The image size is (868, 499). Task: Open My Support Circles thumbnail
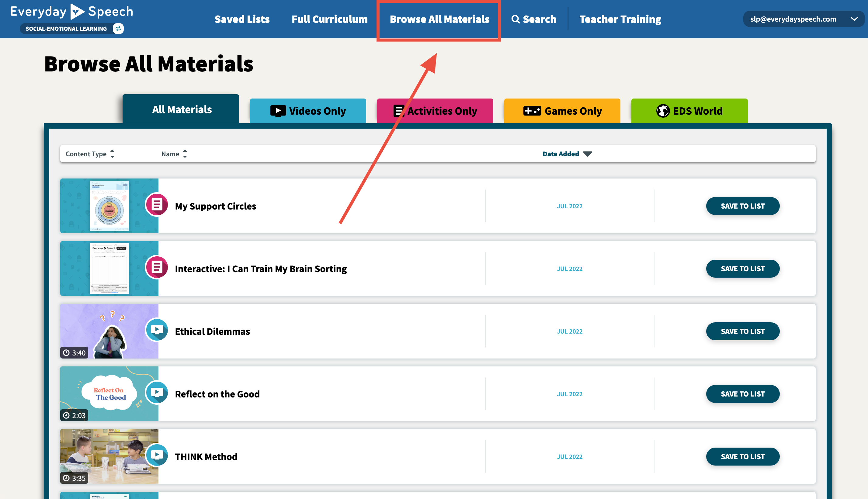109,206
